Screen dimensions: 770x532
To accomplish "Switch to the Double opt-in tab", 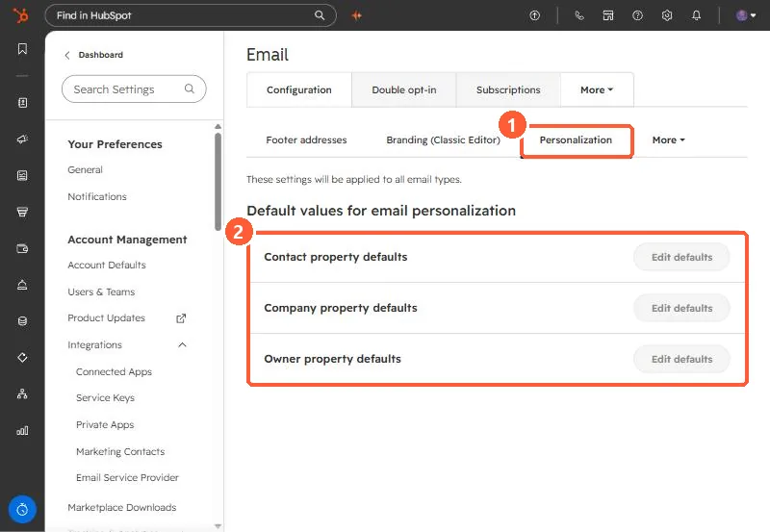I will point(403,89).
